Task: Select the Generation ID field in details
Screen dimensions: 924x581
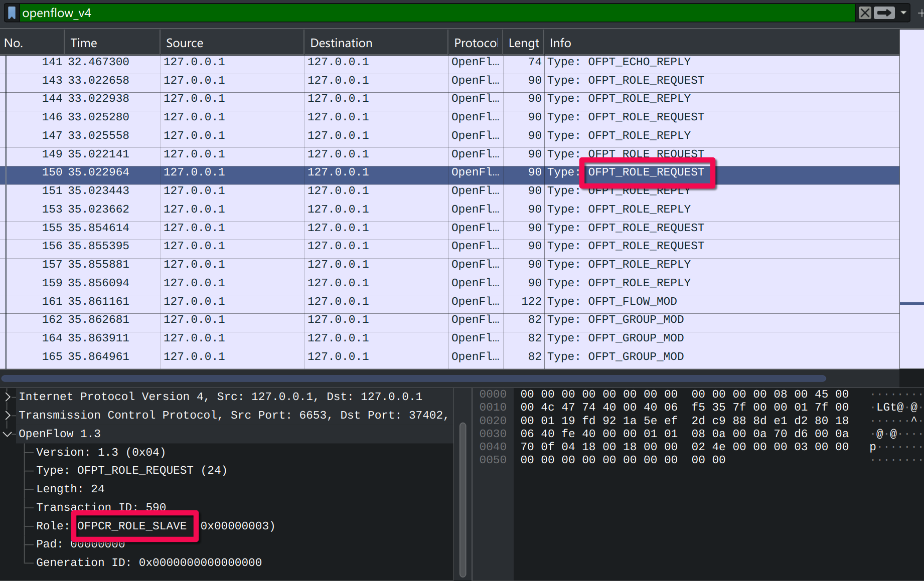Action: coord(148,563)
